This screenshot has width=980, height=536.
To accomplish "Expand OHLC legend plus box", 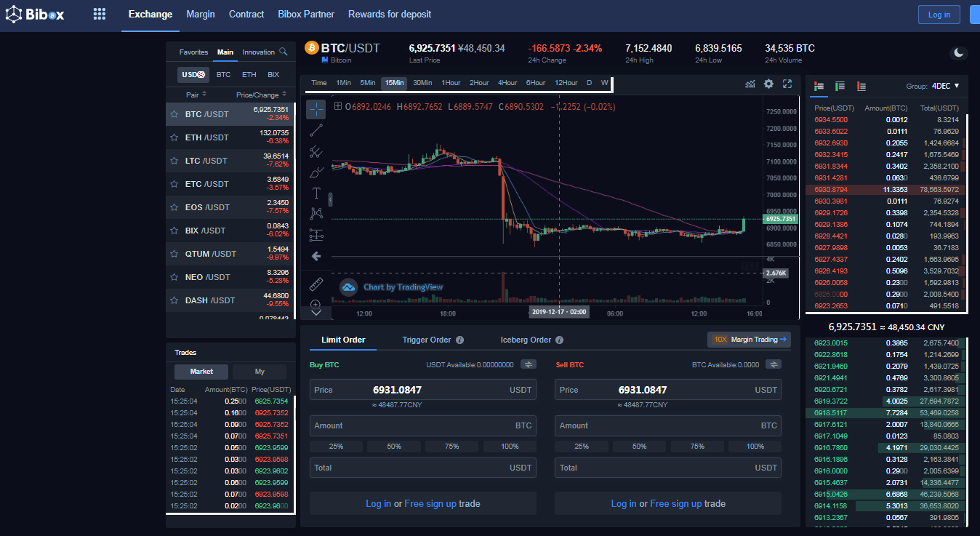I will 338,106.
